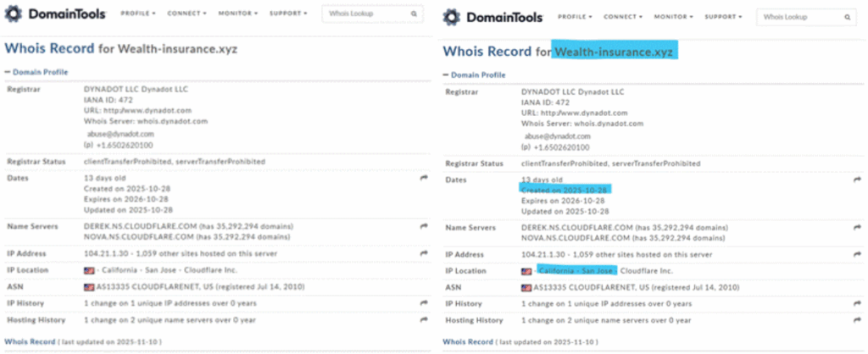Click http://www.dynadot.com URL in left page
Image resolution: width=868 pixels, height=354 pixels.
point(146,111)
